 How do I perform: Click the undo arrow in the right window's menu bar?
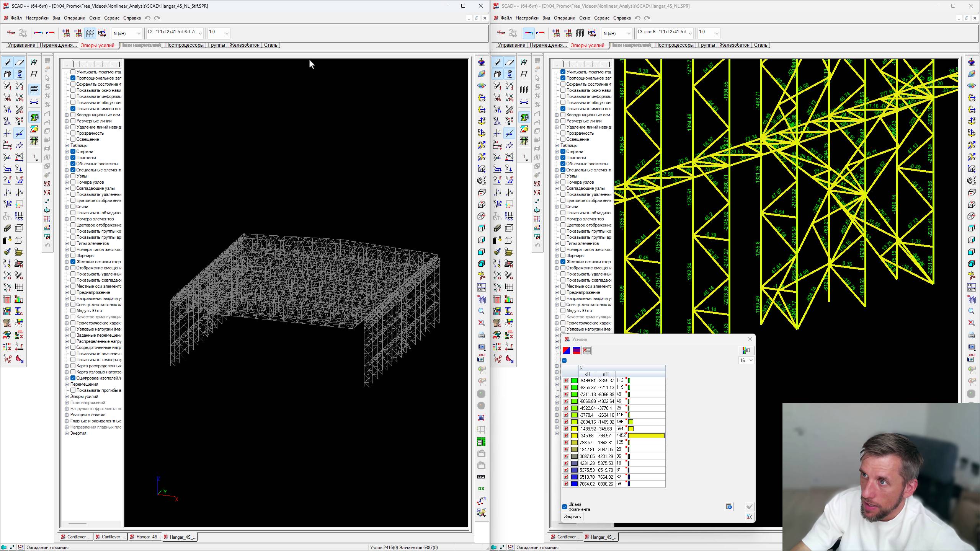(637, 18)
